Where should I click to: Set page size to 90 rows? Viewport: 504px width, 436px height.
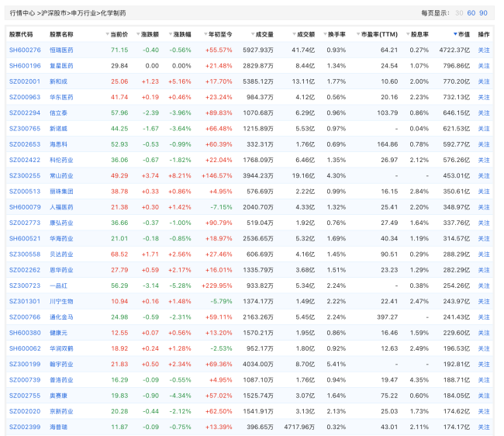483,12
